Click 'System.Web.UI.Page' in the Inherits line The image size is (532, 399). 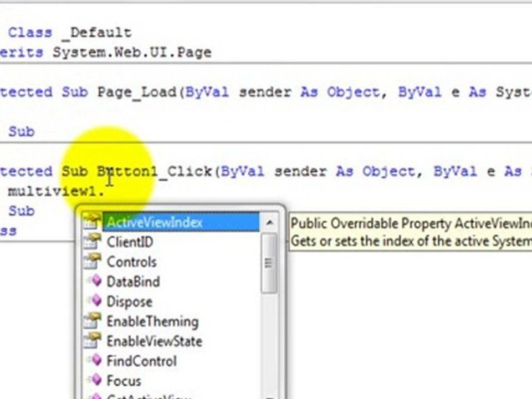(x=132, y=53)
